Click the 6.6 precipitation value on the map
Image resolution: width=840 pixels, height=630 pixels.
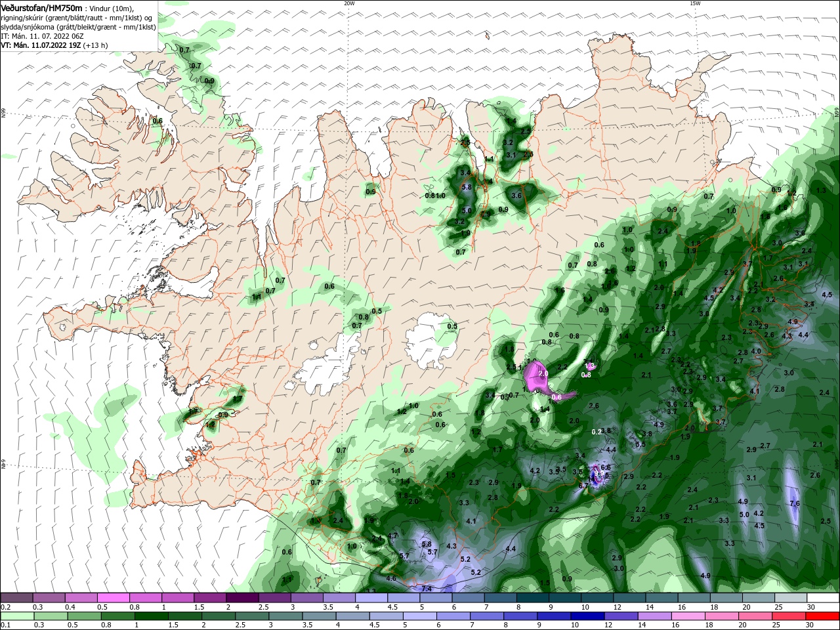606,467
